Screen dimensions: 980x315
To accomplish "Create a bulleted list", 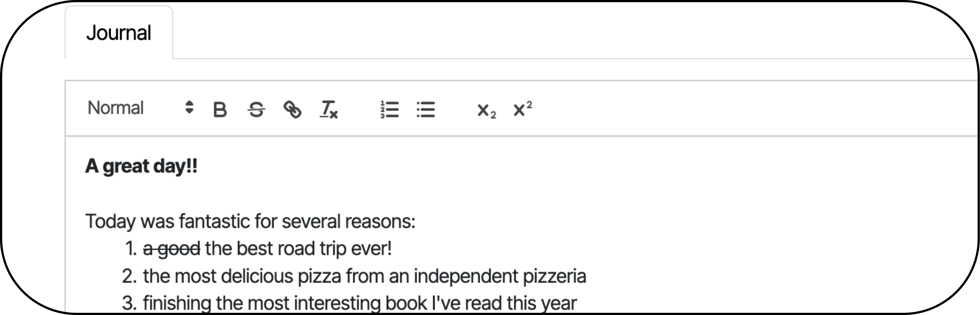I will [x=426, y=110].
